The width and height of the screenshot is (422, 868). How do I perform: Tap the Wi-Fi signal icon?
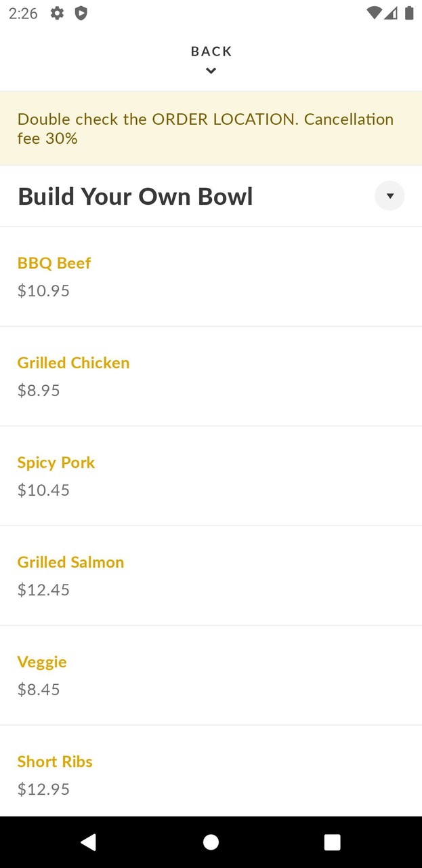click(x=373, y=13)
